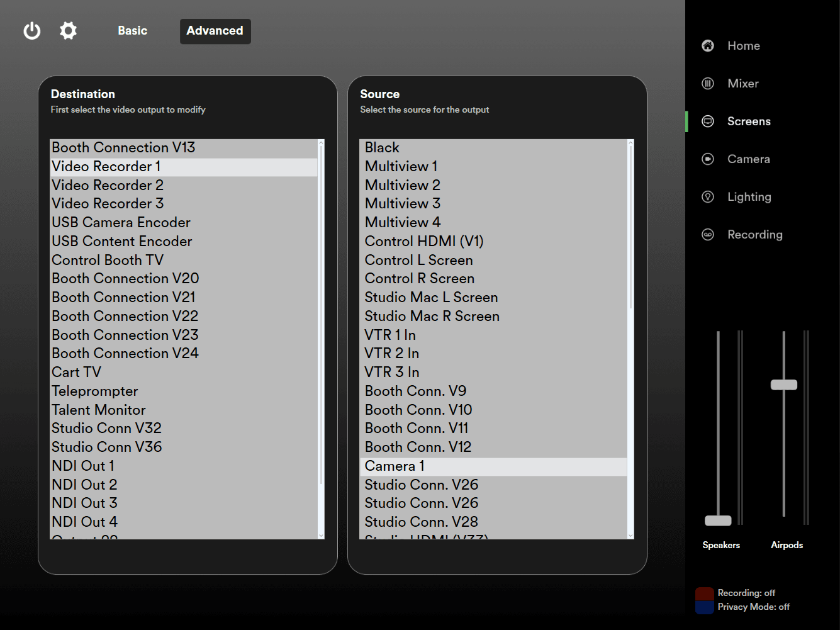Select USB Camera Encoder destination

click(x=184, y=223)
